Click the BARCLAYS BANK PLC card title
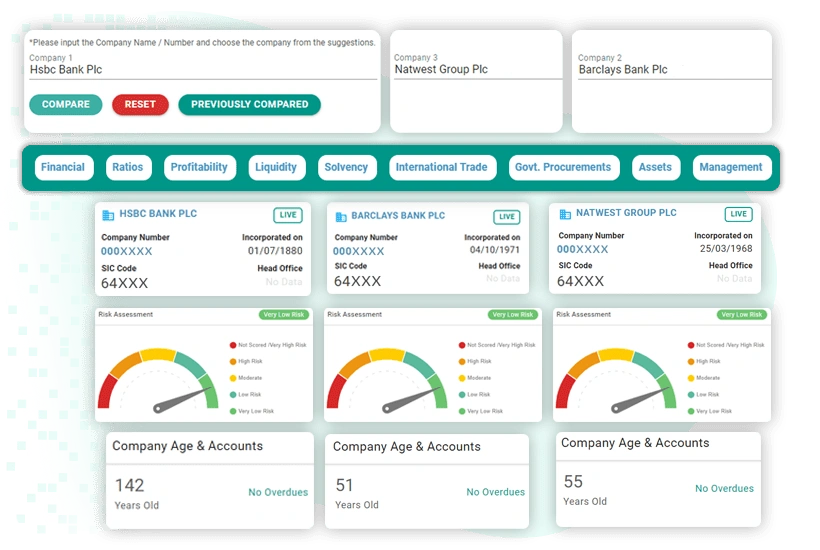The height and width of the screenshot is (550, 820). tap(398, 215)
